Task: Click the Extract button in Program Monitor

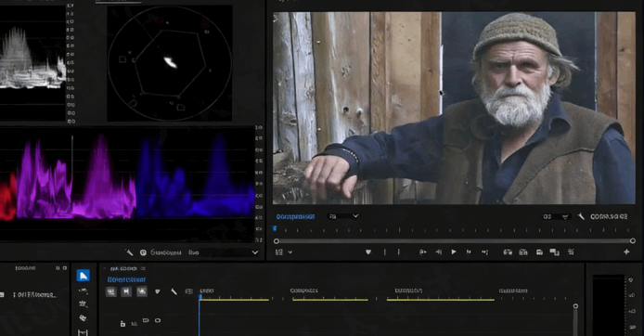Action: pos(523,252)
